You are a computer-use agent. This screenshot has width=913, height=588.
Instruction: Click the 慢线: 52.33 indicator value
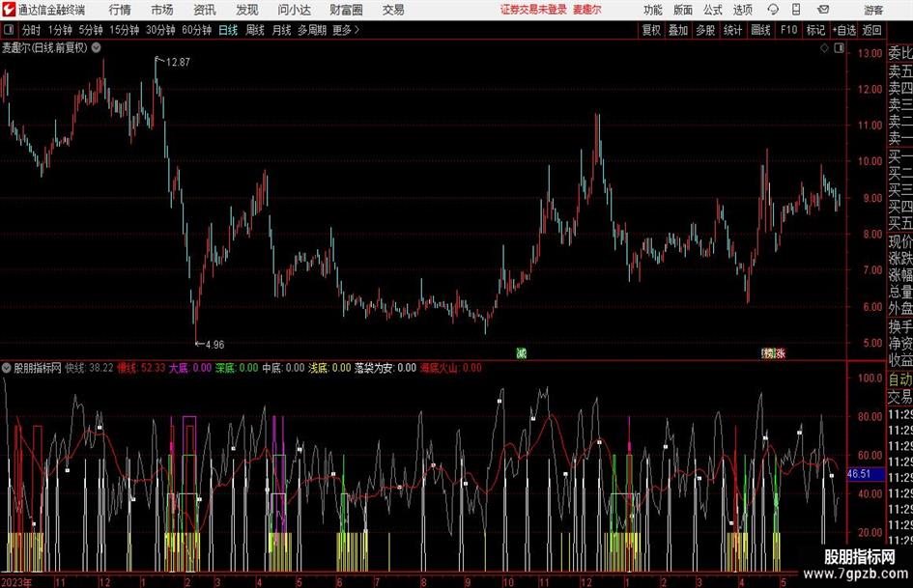(141, 368)
